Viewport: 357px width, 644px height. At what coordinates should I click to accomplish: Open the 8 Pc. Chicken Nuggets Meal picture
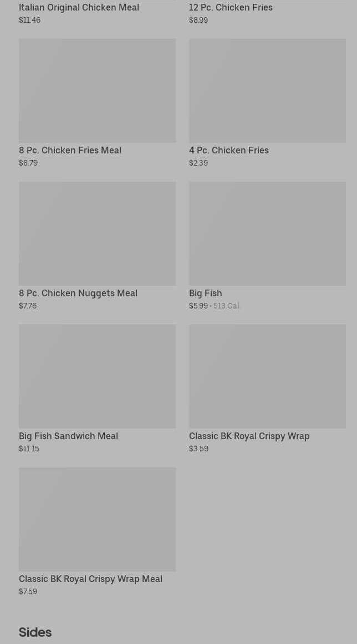point(97,233)
